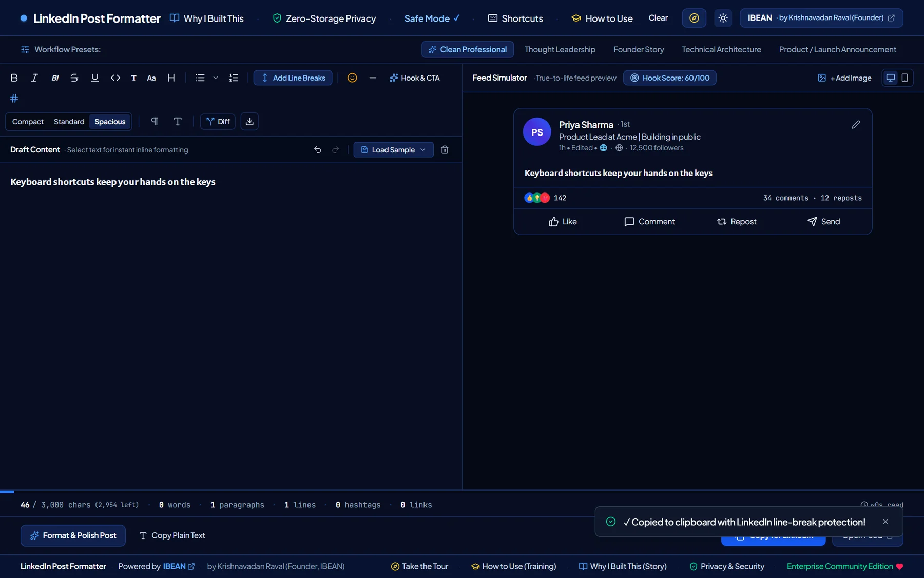
Task: Select Compact spacing option
Action: coord(28,122)
